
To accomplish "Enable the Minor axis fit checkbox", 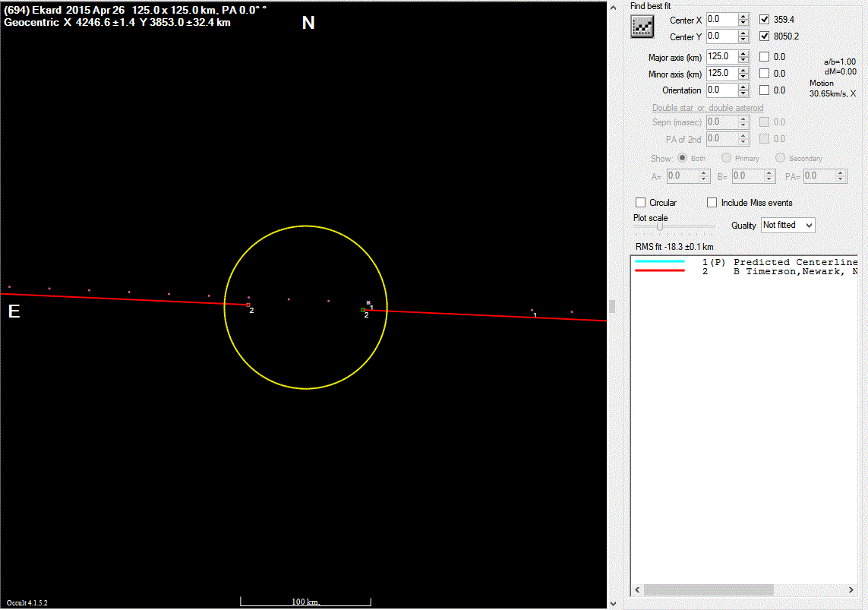I will point(765,74).
